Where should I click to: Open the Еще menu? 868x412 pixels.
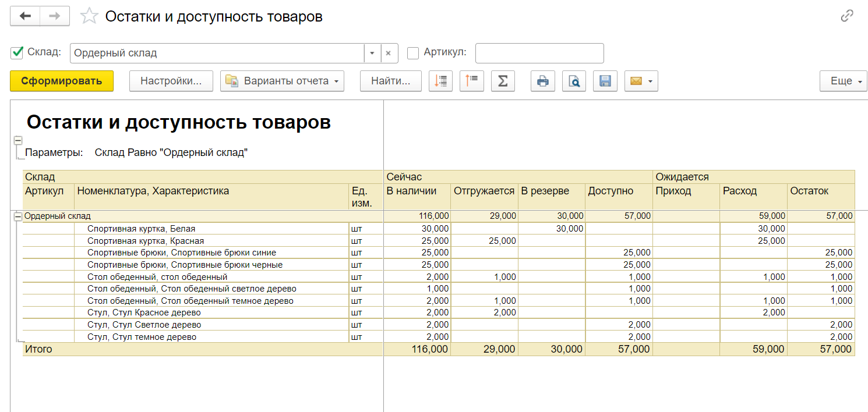(x=843, y=81)
